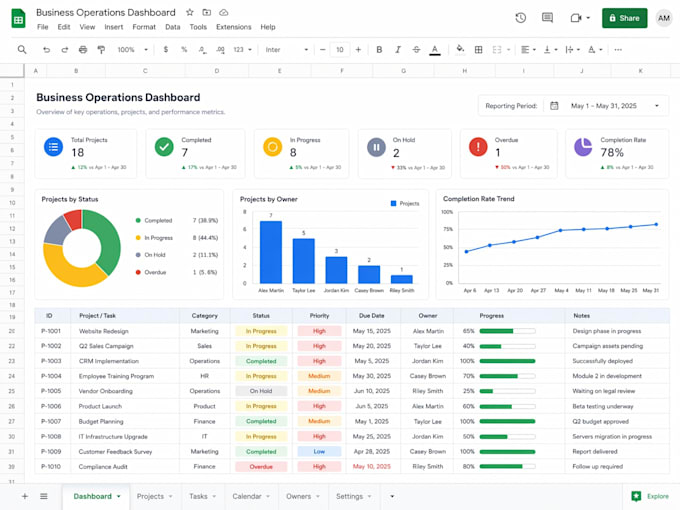Click the On Hold pause icon
This screenshot has width=680, height=510.
point(376,147)
